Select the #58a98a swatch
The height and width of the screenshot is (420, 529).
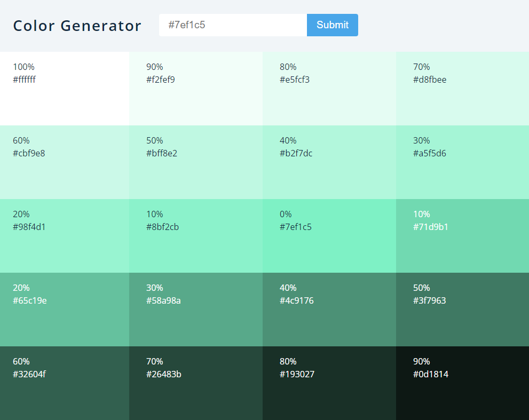196,309
